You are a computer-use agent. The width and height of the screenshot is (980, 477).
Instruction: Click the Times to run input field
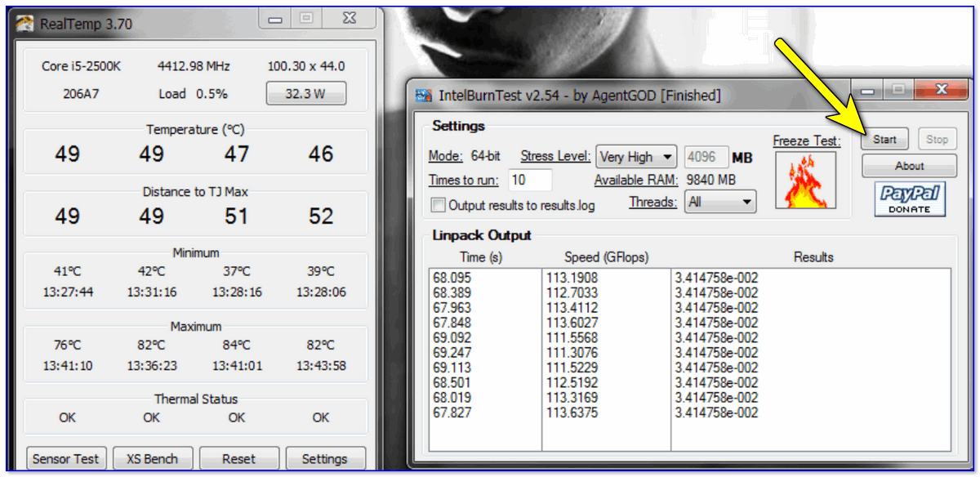[x=530, y=180]
